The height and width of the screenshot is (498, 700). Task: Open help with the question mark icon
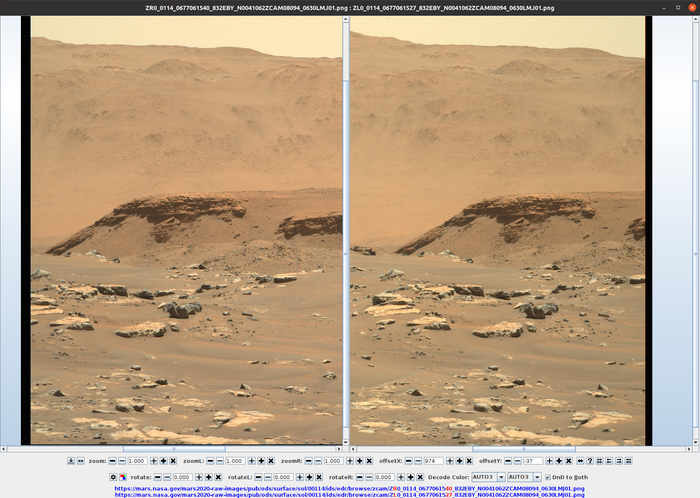(590, 461)
